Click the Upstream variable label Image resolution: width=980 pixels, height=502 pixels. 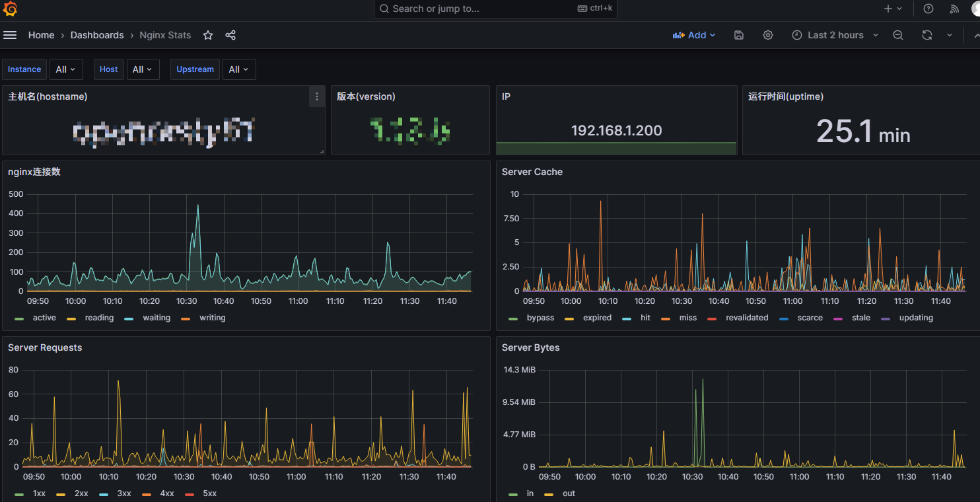(195, 69)
